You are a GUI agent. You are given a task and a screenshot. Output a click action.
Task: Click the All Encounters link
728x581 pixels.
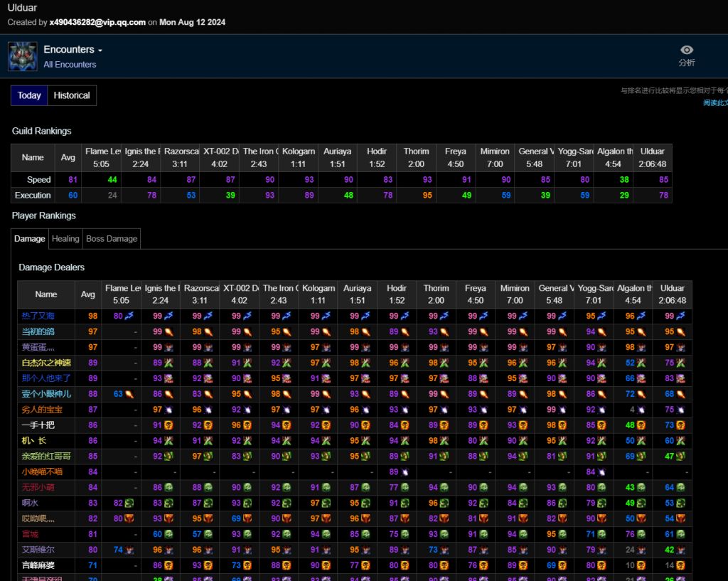(70, 65)
